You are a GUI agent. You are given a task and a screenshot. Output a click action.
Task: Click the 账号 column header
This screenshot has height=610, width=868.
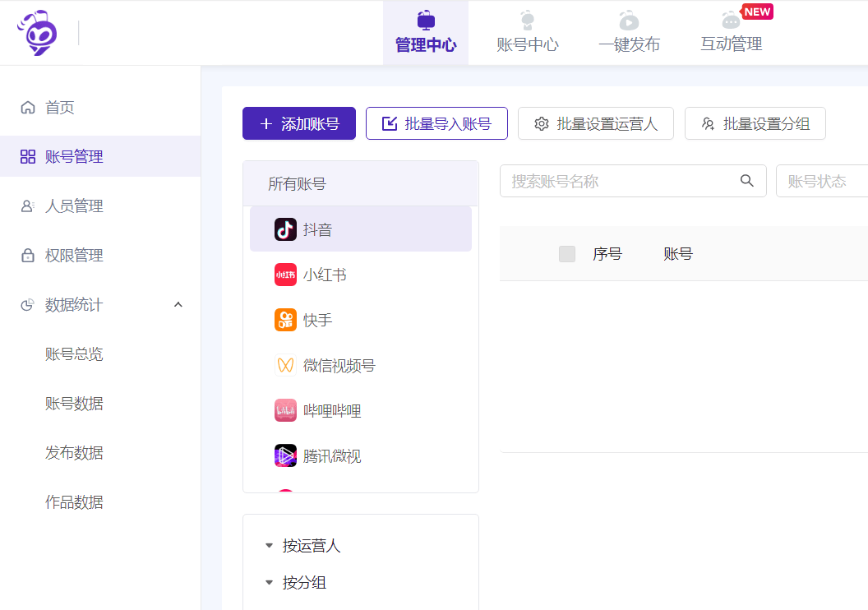678,254
